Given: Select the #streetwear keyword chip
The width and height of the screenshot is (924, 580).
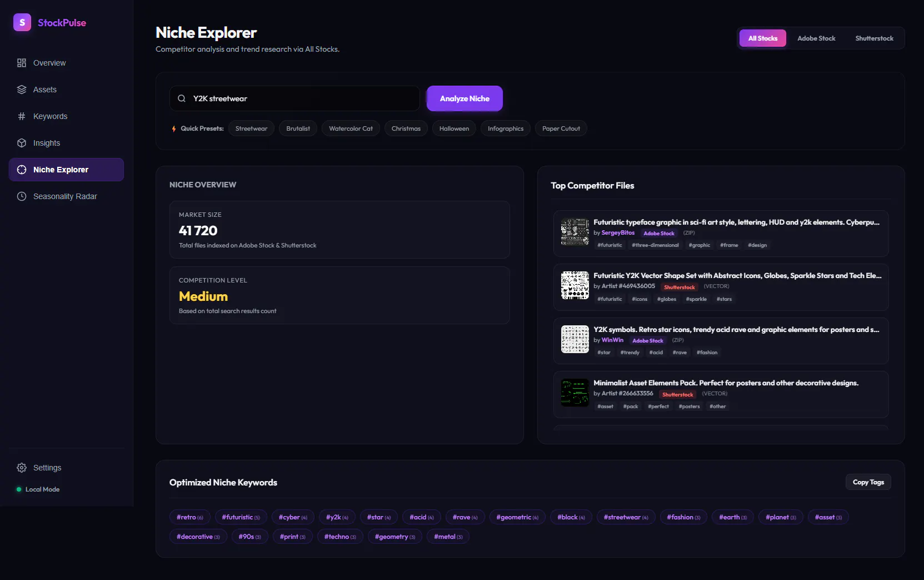Looking at the screenshot, I should coord(626,517).
